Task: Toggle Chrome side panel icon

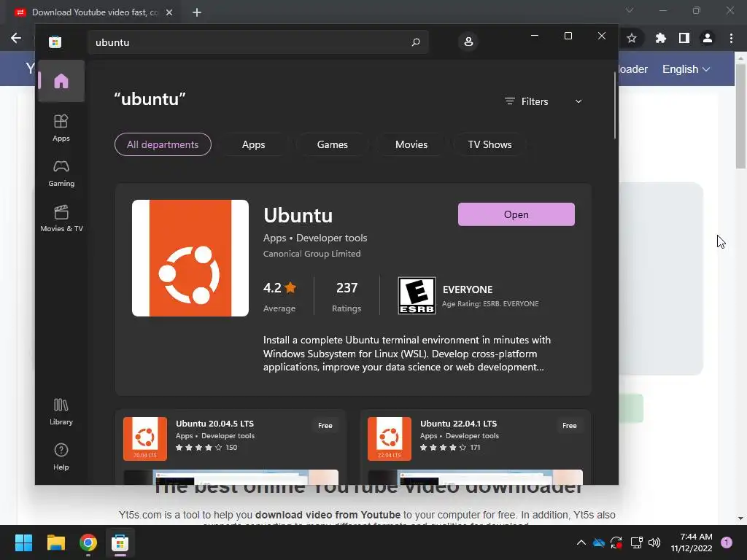Action: pyautogui.click(x=684, y=38)
